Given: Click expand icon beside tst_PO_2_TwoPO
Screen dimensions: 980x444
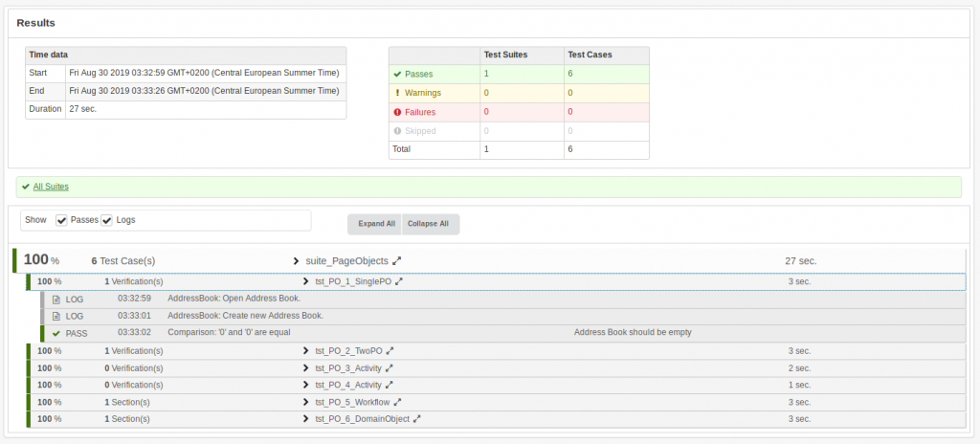Looking at the screenshot, I should tap(390, 351).
